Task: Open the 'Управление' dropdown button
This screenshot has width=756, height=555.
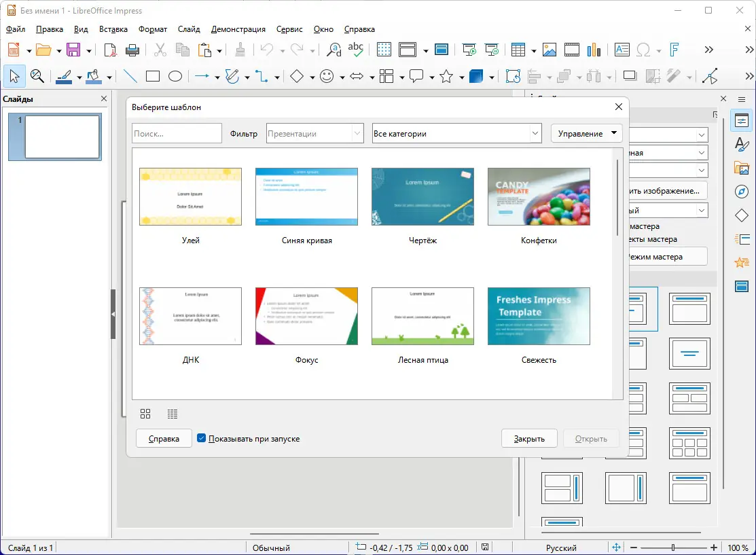Action: [x=586, y=134]
